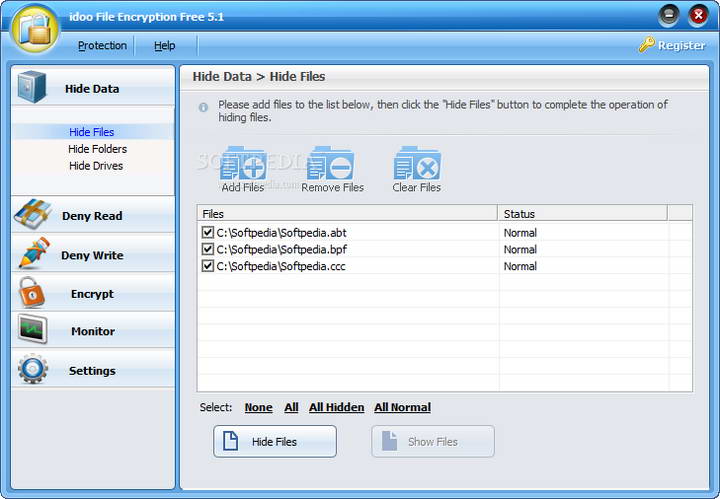Click the Register key icon

647,45
